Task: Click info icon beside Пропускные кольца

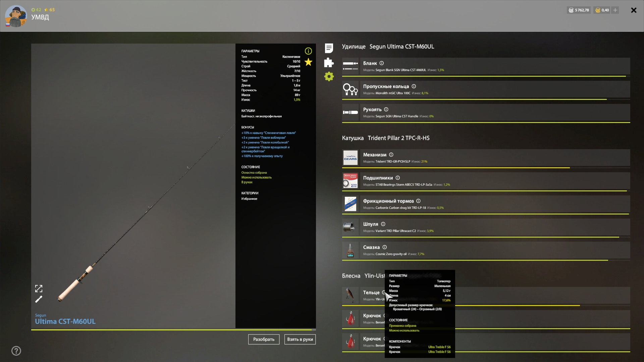Action: [x=414, y=86]
